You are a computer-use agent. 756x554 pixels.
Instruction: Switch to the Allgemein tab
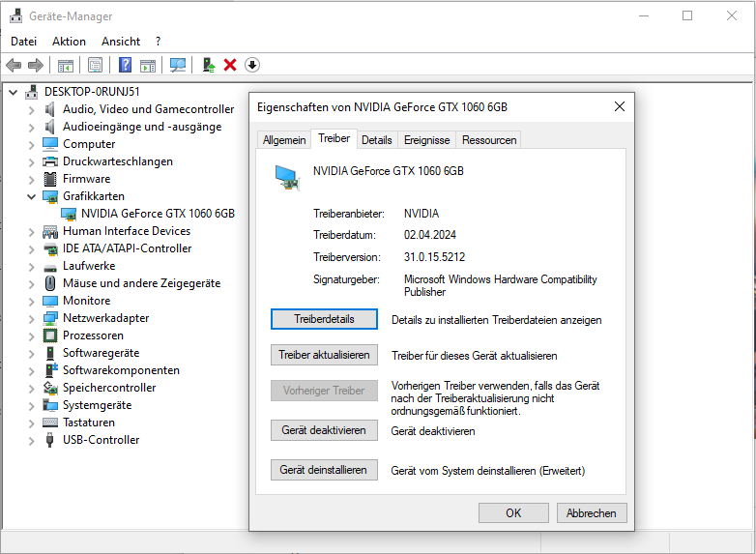coord(284,140)
